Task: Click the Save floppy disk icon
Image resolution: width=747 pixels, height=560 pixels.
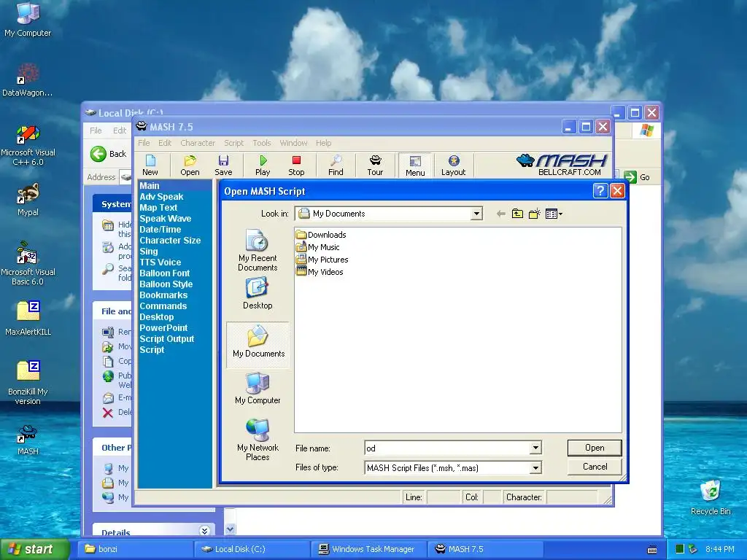Action: point(223,165)
